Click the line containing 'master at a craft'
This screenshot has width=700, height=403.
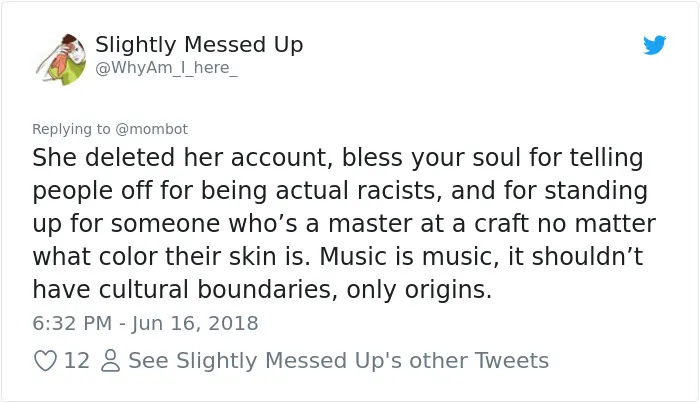(344, 224)
